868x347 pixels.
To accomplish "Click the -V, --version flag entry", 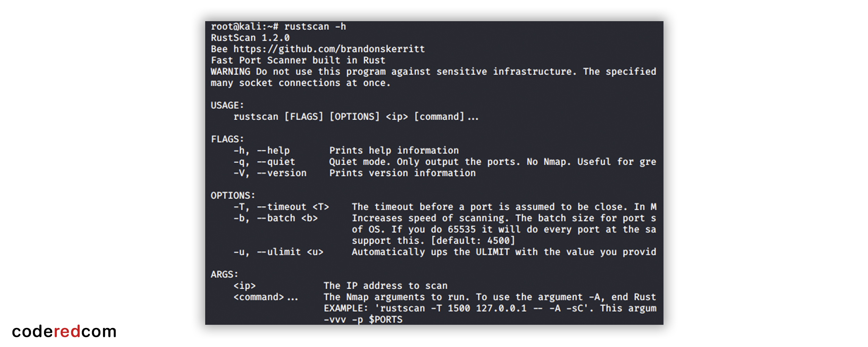I will 270,173.
